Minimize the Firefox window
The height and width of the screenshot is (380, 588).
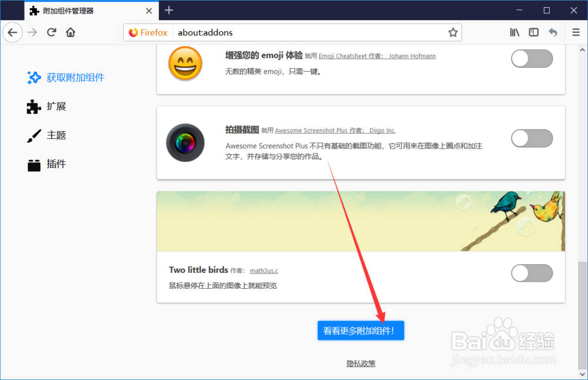click(519, 10)
